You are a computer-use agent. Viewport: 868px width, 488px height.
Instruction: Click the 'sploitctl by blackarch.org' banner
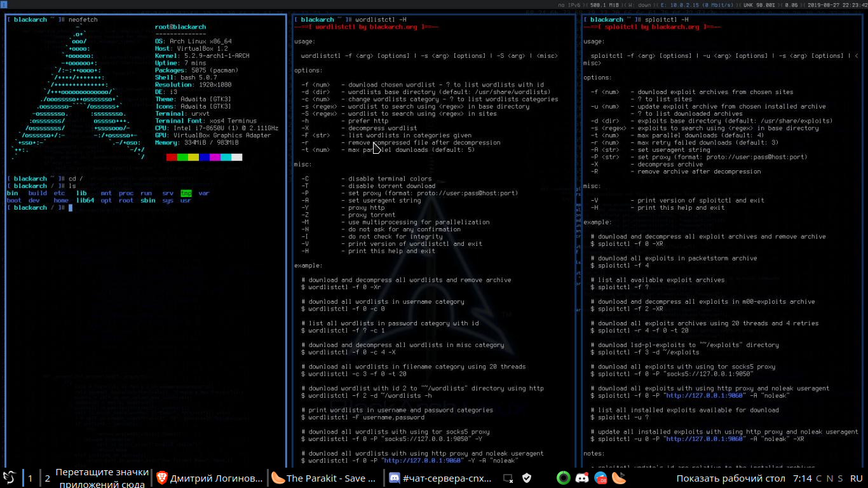click(652, 27)
